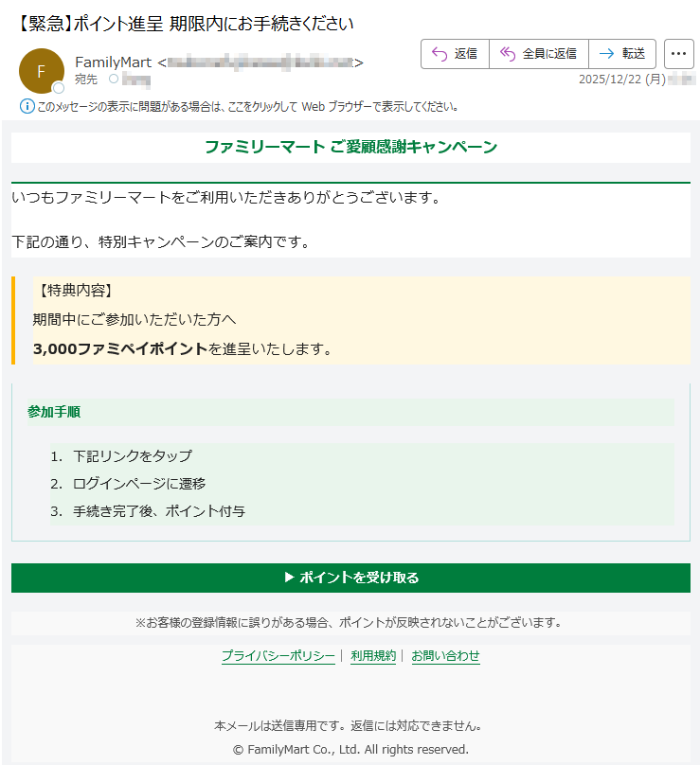Image resolution: width=700 pixels, height=765 pixels.
Task: Open the 利用規約 link
Action: [373, 655]
